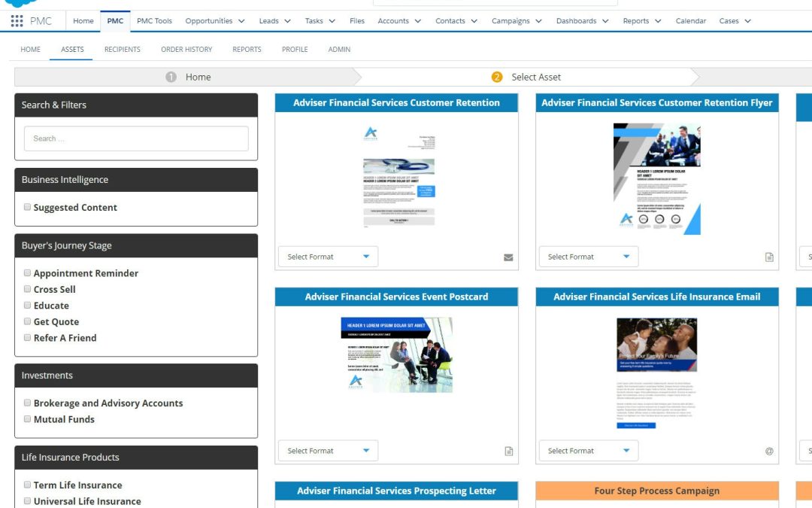The image size is (812, 508).
Task: Expand the Opportunities menu chevron
Action: [241, 21]
